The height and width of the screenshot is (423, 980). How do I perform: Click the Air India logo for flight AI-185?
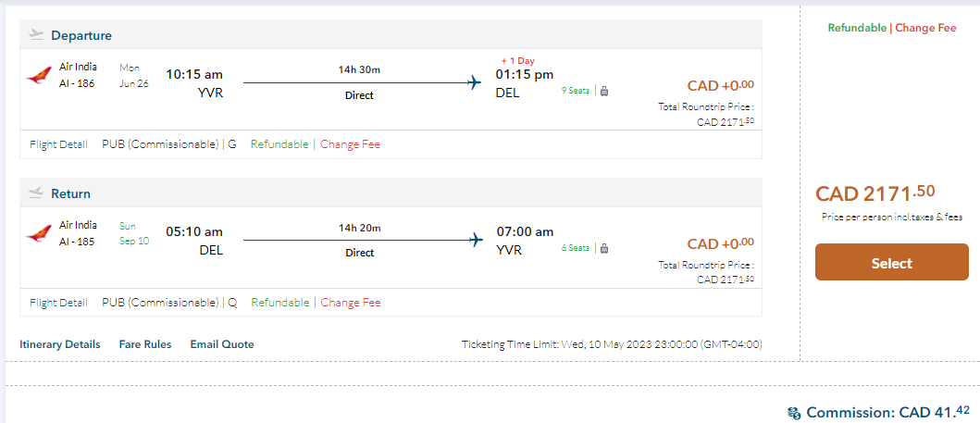click(x=38, y=234)
